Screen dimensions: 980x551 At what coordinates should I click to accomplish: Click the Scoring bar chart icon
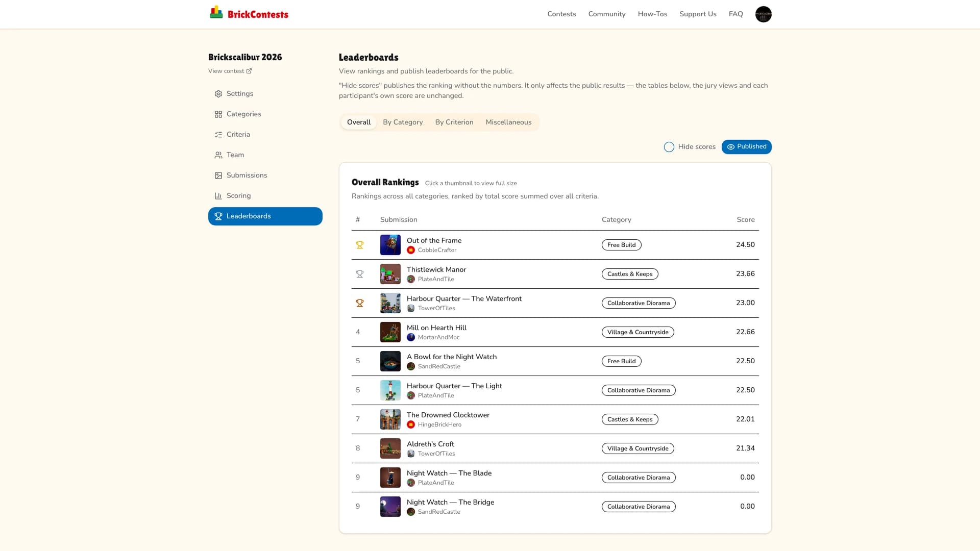[x=218, y=196]
